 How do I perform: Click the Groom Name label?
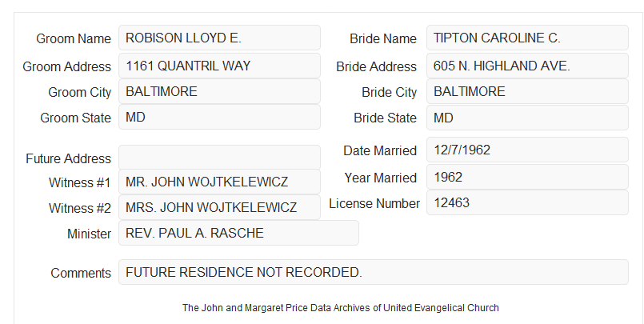pyautogui.click(x=74, y=38)
